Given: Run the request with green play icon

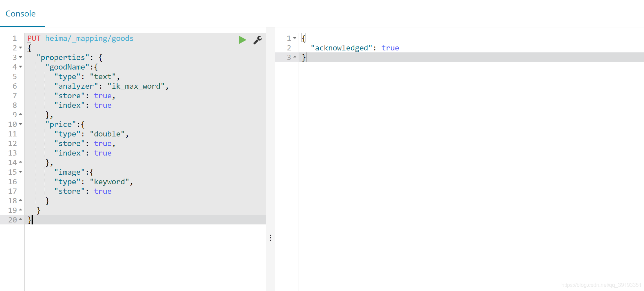Looking at the screenshot, I should tap(242, 40).
